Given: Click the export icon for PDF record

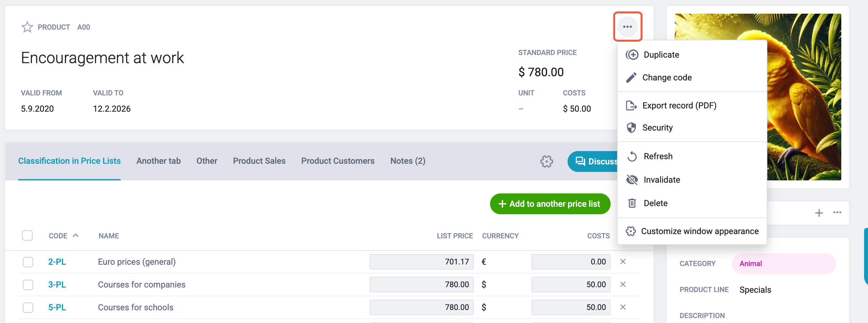Looking at the screenshot, I should pyautogui.click(x=631, y=105).
